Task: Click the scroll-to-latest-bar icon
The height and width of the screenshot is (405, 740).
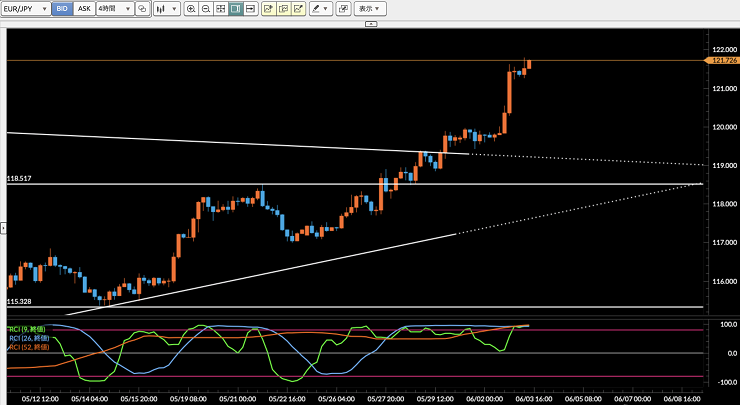Action: tap(251, 8)
